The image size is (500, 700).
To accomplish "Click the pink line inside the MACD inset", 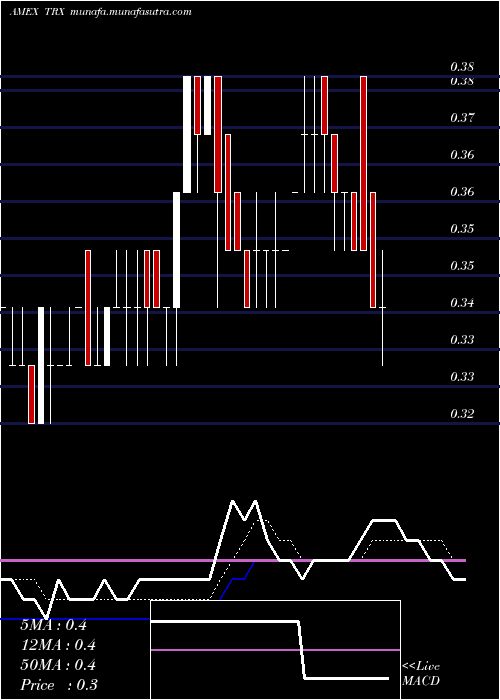I will pos(275,650).
